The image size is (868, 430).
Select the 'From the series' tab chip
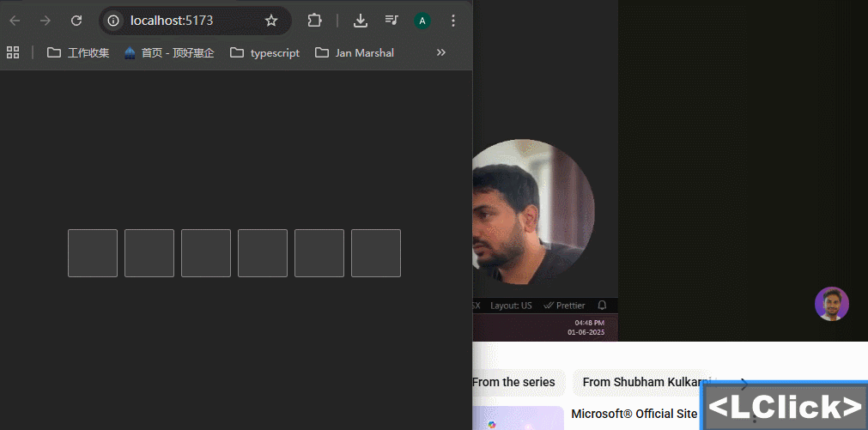point(513,382)
